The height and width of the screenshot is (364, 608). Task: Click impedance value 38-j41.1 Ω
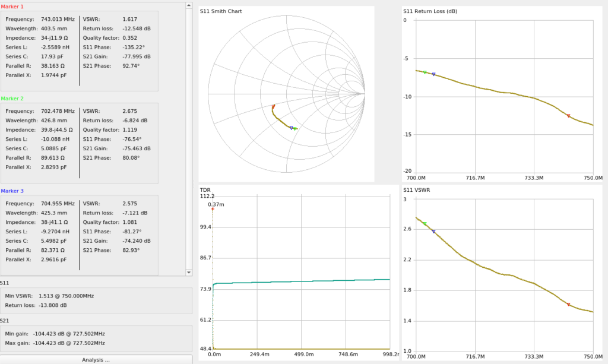click(54, 222)
